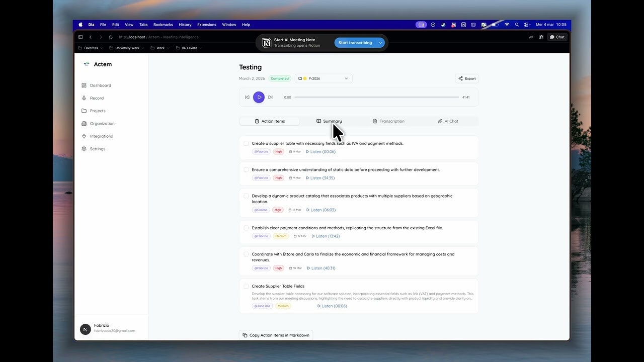Open Spotlight search in menu bar
Viewport: 644px width, 362px height.
click(517, 25)
